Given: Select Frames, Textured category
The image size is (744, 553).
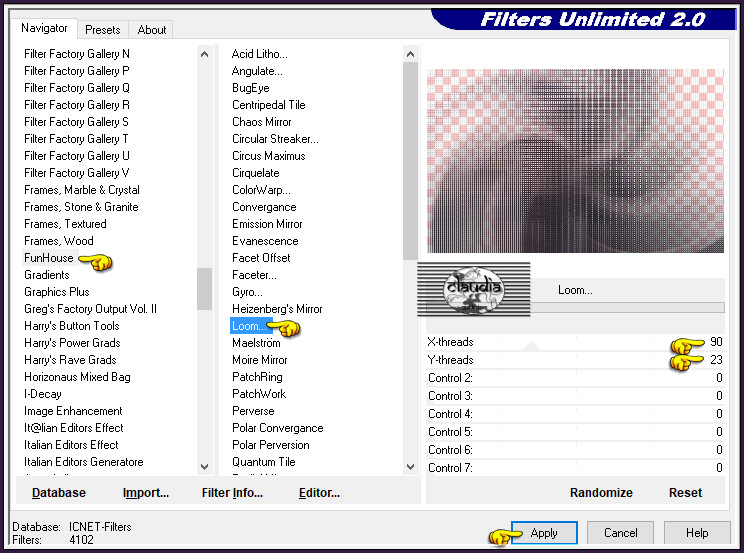Looking at the screenshot, I should point(65,224).
